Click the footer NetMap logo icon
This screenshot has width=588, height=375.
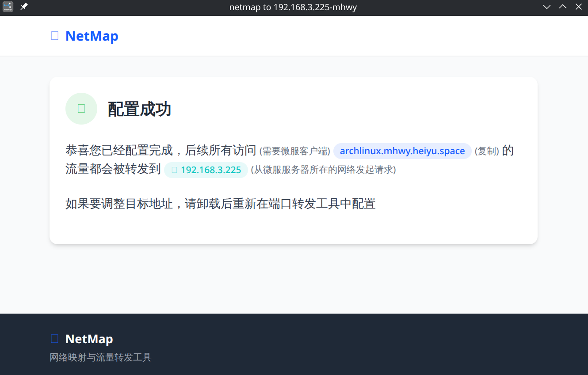coord(55,339)
